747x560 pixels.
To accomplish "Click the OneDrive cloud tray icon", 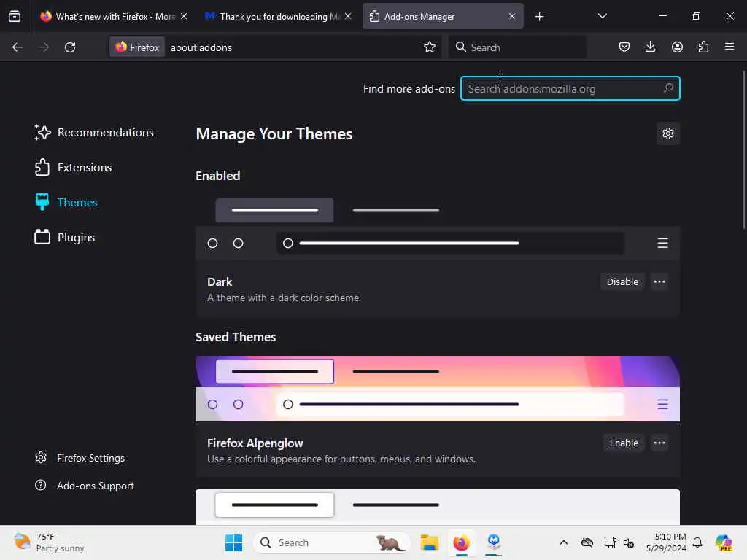I will tap(587, 542).
